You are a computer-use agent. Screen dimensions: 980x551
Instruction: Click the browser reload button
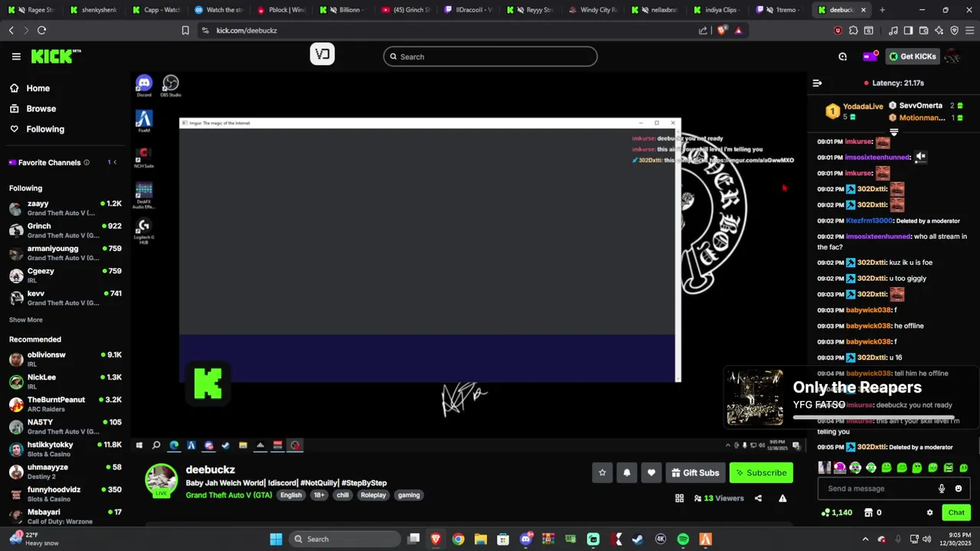pos(41,31)
